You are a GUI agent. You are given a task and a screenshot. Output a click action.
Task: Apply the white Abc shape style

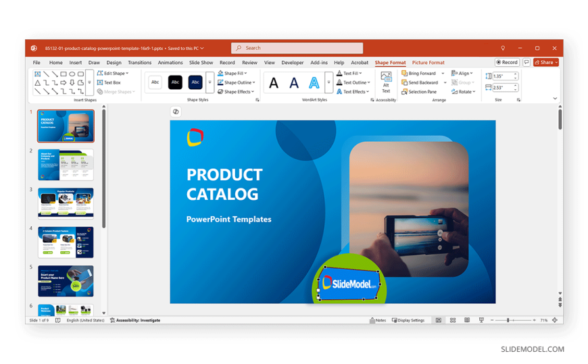[x=155, y=82]
